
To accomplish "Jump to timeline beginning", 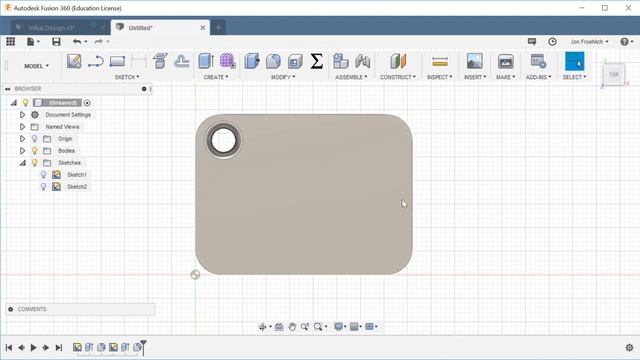I will pos(9,348).
